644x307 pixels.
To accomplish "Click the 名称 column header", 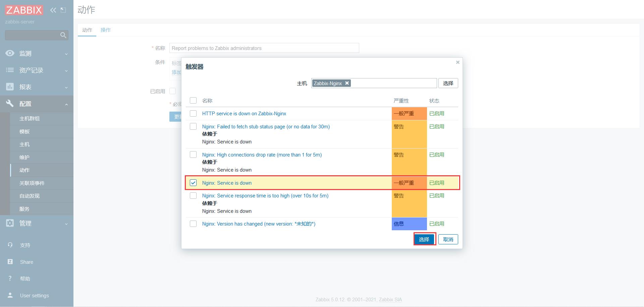I will 207,101.
